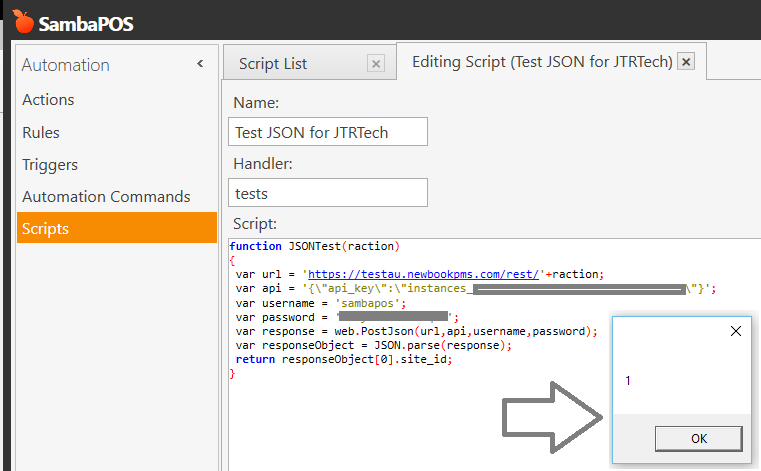Close the Editing Script tab

pos(686,62)
